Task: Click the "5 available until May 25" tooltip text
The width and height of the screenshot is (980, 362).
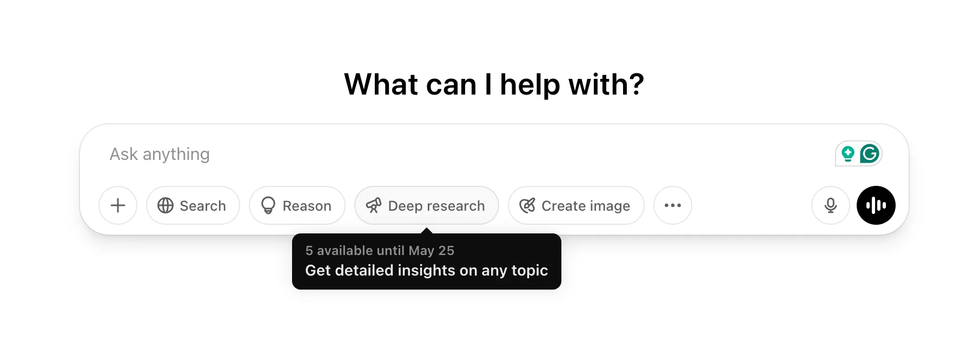Action: (380, 251)
